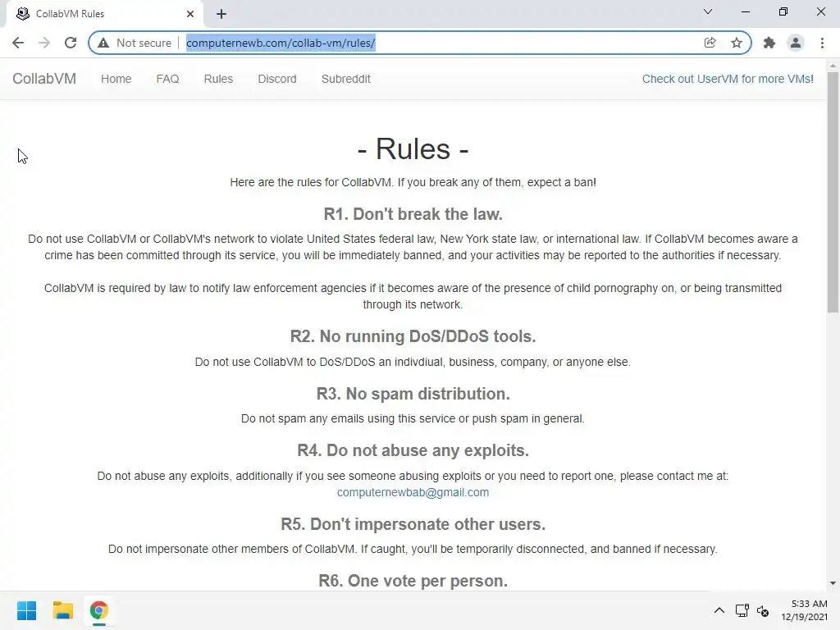Viewport: 840px width, 630px height.
Task: Click the 'R1. Don't break the law.' heading
Action: click(x=413, y=214)
